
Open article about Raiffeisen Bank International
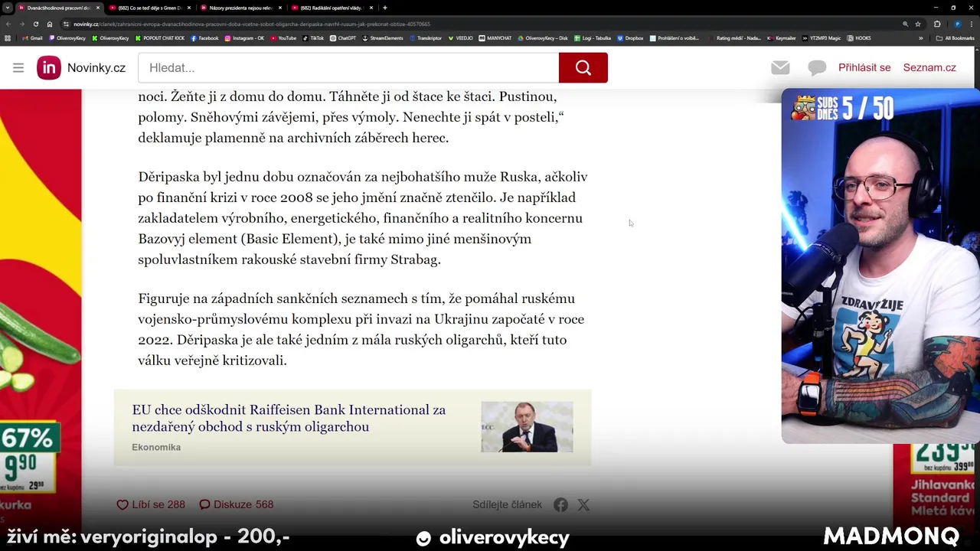point(289,418)
